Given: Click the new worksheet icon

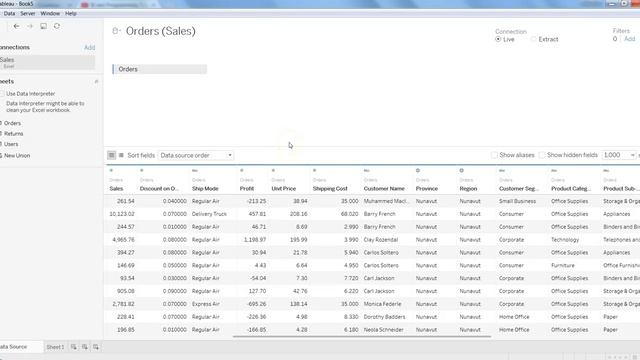Looking at the screenshot, I should (73, 347).
